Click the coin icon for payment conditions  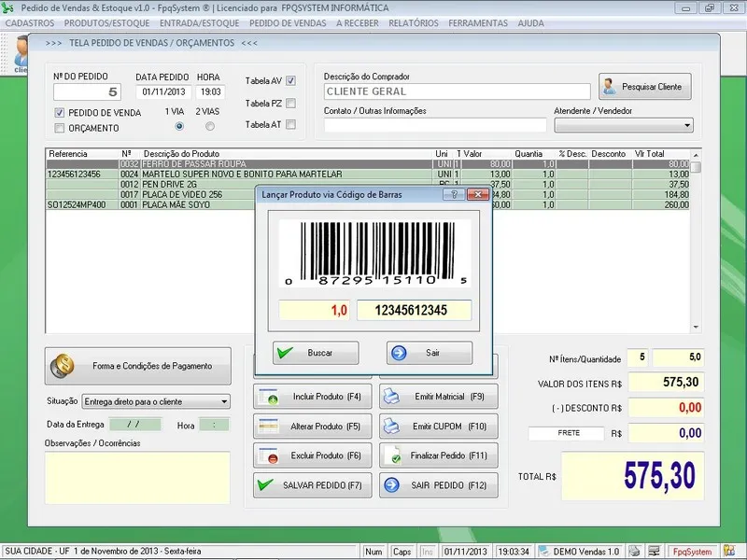(63, 366)
